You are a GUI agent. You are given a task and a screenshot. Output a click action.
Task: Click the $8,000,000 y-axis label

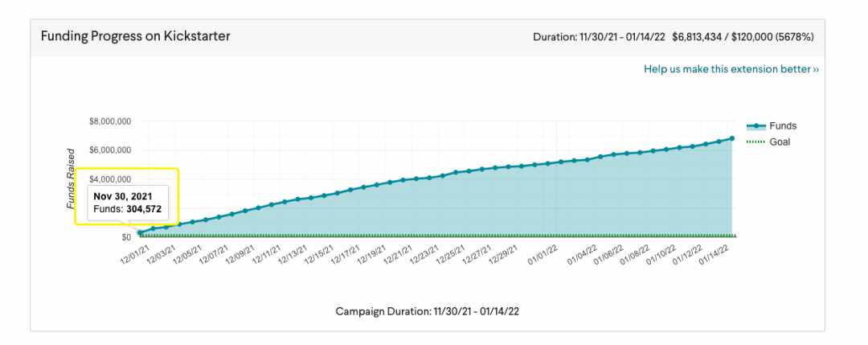109,121
